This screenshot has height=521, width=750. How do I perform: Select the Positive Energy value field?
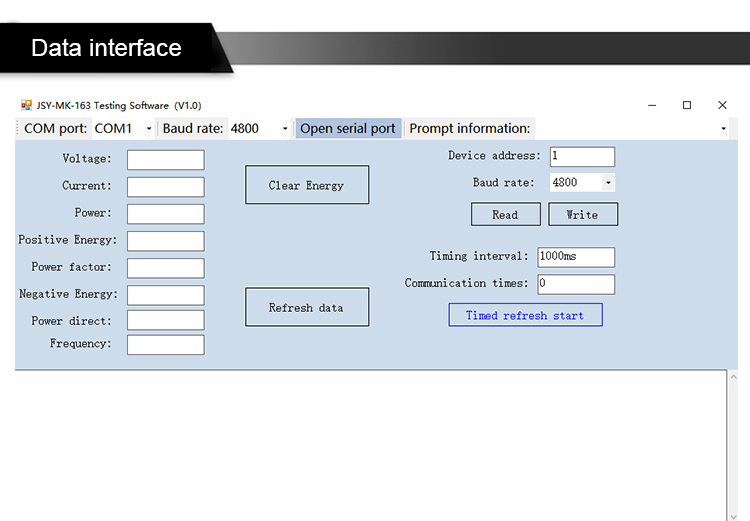pyautogui.click(x=165, y=241)
